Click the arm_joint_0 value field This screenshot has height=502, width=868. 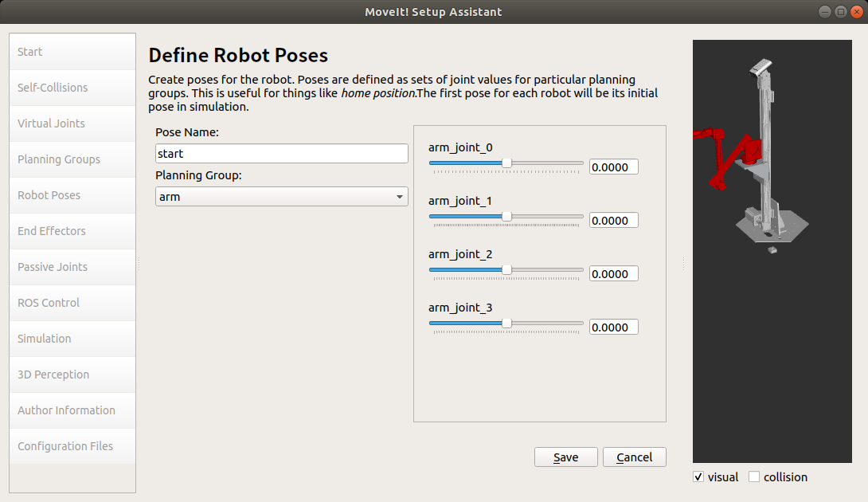[613, 167]
